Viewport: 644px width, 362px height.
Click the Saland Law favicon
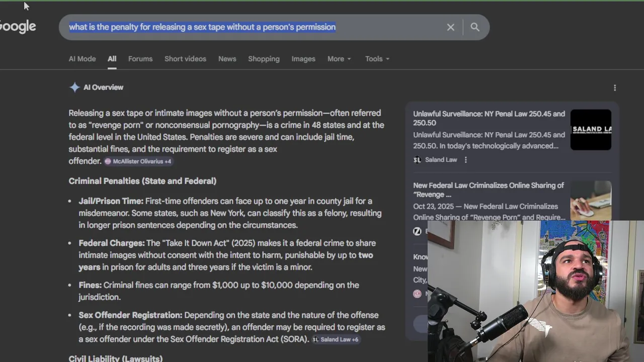coord(417,160)
